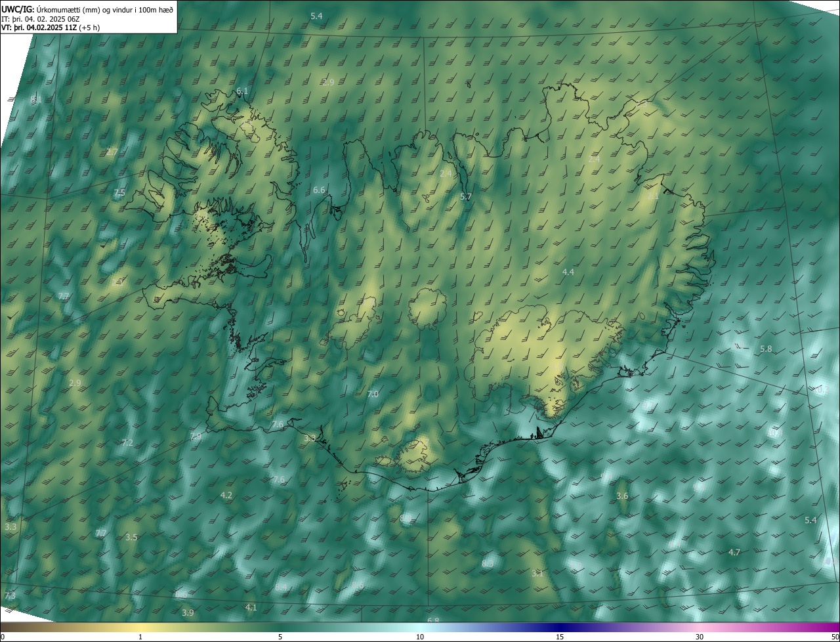The image size is (840, 642).
Task: Click the 'VT: þri. 04.02.2025 11Z (+5 h)' line
Action: [x=51, y=28]
